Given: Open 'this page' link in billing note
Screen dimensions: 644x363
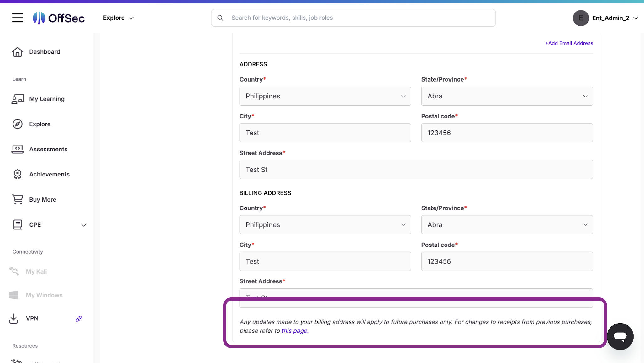Looking at the screenshot, I should [294, 331].
